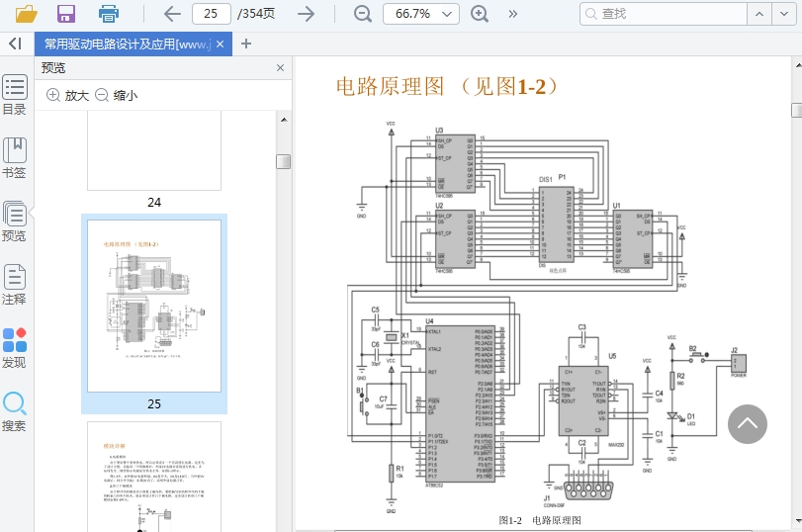Toggle the 预览 thumbnail preview panel
This screenshot has width=802, height=532.
click(14, 222)
